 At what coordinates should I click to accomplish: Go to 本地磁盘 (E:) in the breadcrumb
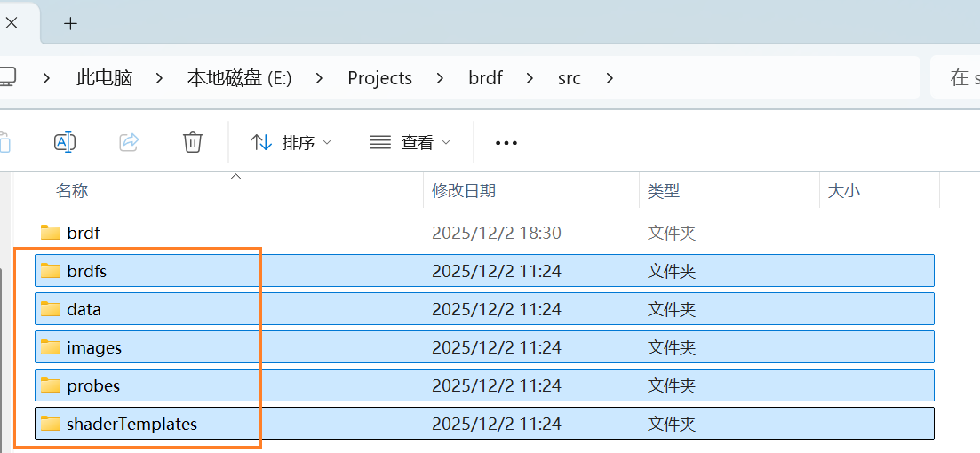click(239, 78)
